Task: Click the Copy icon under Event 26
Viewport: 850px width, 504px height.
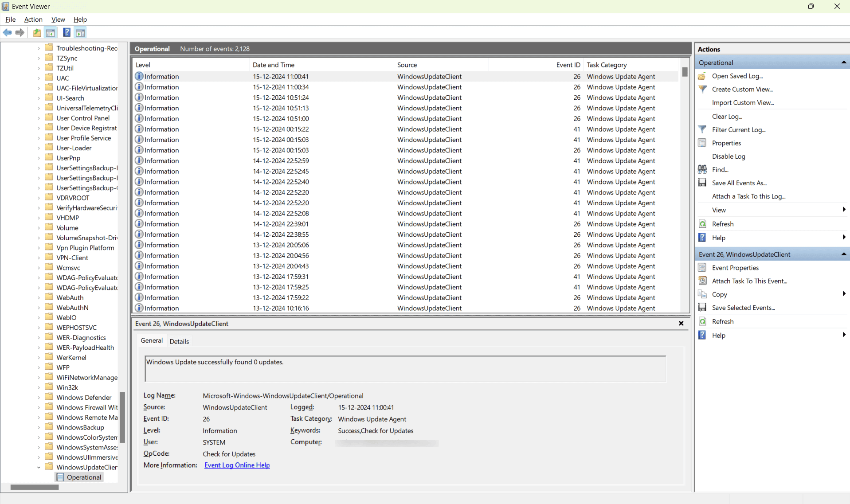Action: [x=703, y=294]
